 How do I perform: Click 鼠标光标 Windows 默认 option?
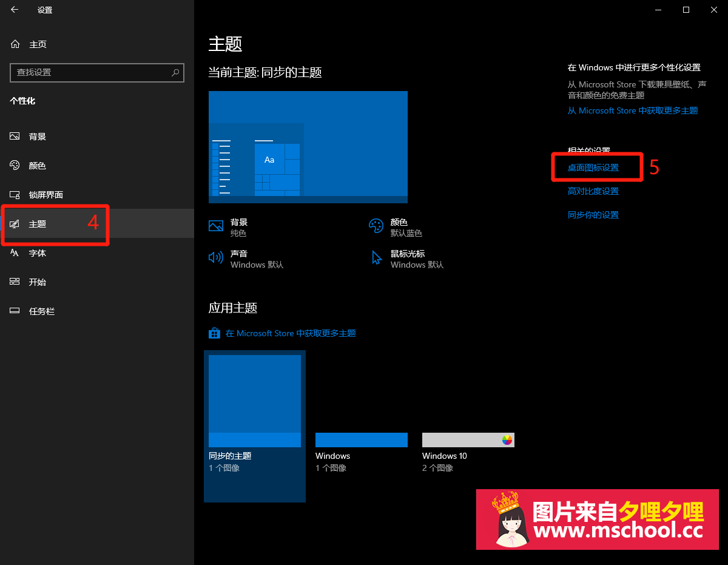407,259
